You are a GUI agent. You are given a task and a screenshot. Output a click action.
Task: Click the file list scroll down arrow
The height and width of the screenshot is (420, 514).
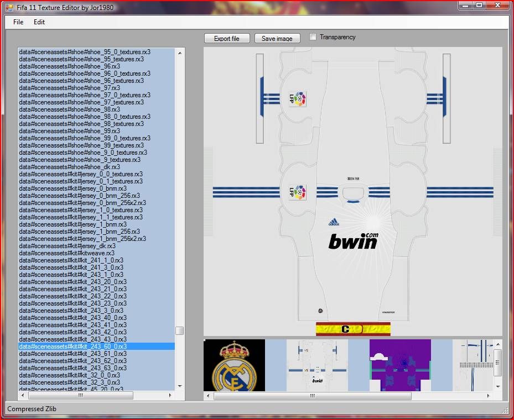click(180, 386)
